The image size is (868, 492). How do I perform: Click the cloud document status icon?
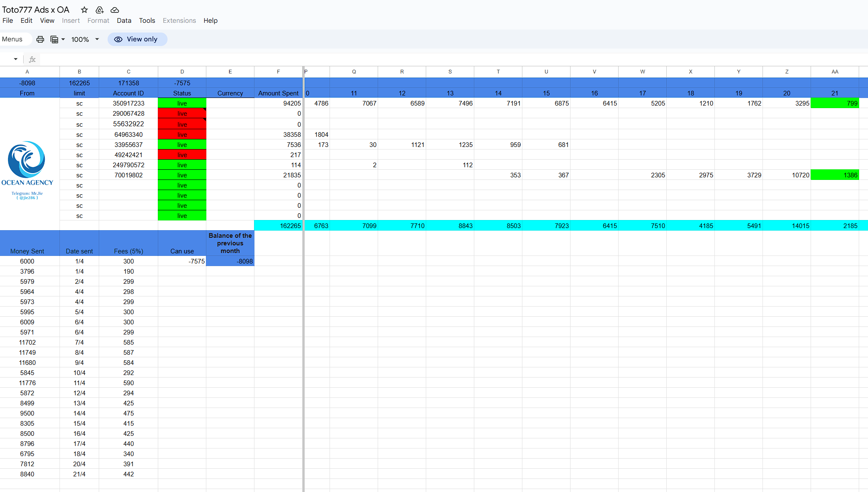115,10
